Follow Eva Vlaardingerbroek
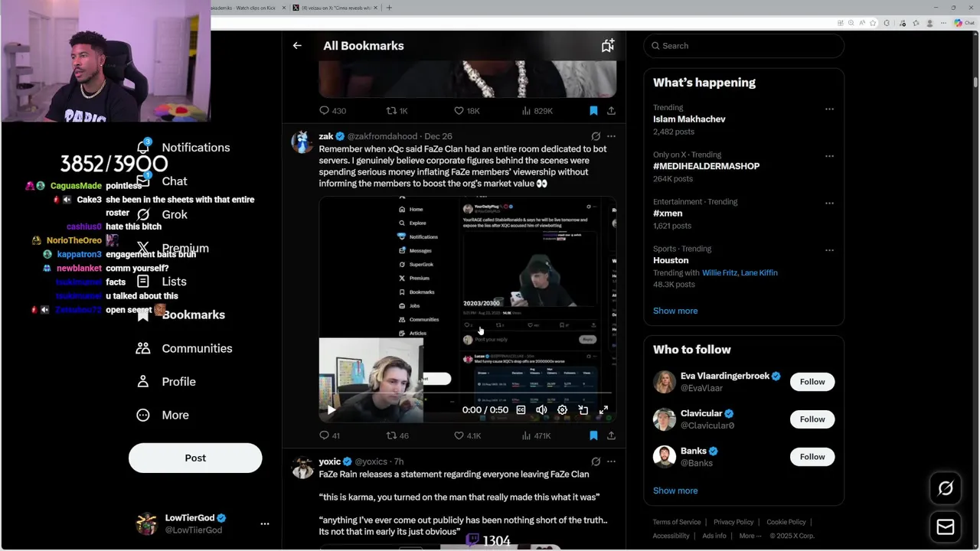Viewport: 980px width, 551px height. pyautogui.click(x=812, y=382)
